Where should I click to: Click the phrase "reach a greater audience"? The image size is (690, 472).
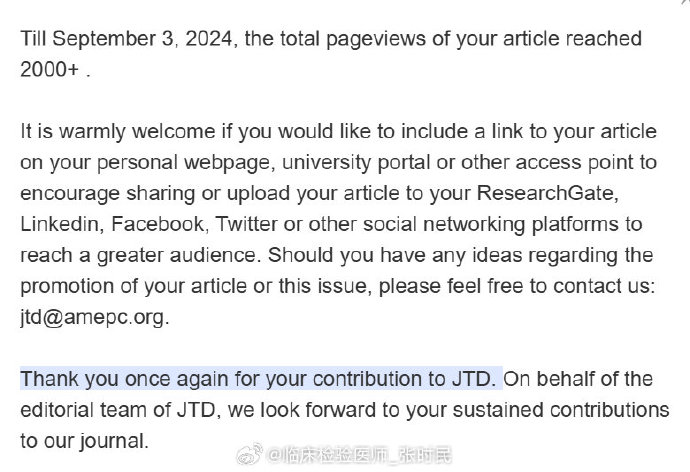pos(138,256)
